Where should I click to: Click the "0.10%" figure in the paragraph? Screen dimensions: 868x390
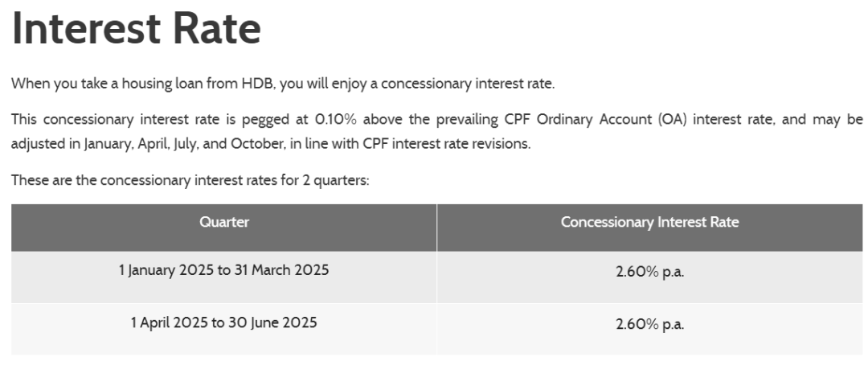(x=335, y=120)
